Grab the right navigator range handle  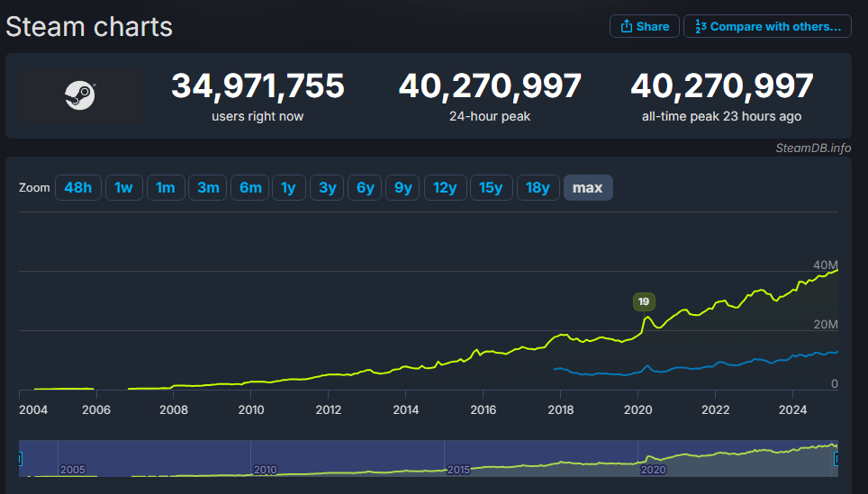point(836,459)
